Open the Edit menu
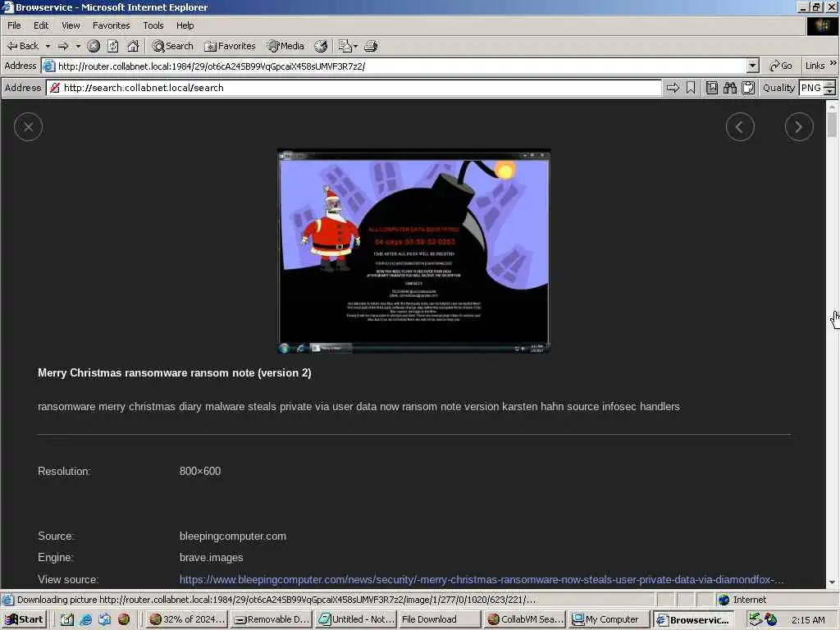This screenshot has height=630, width=840. [41, 25]
